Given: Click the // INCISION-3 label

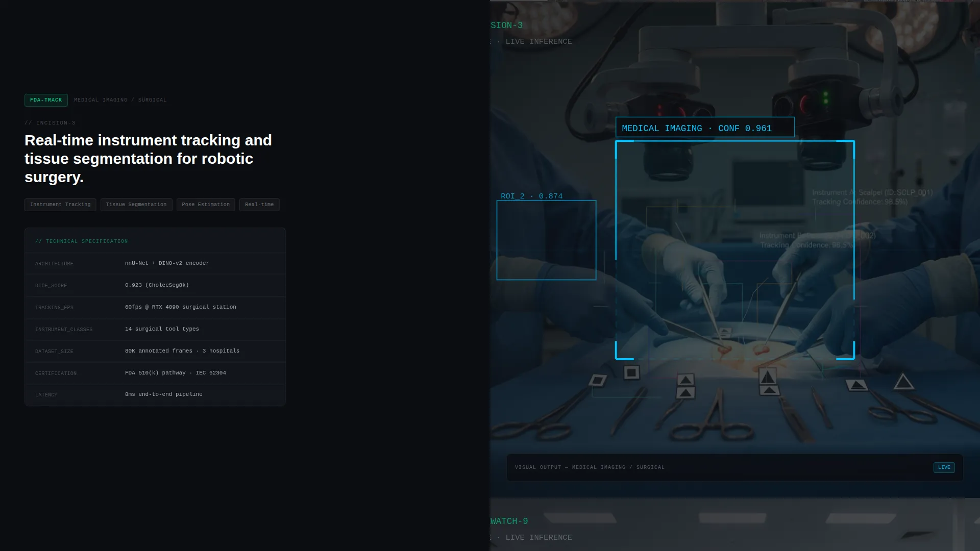Looking at the screenshot, I should pos(50,123).
